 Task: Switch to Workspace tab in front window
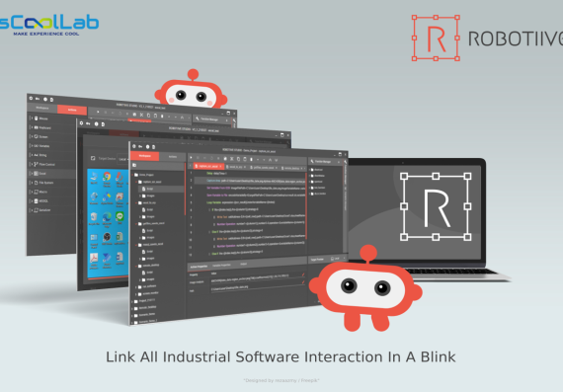click(144, 156)
